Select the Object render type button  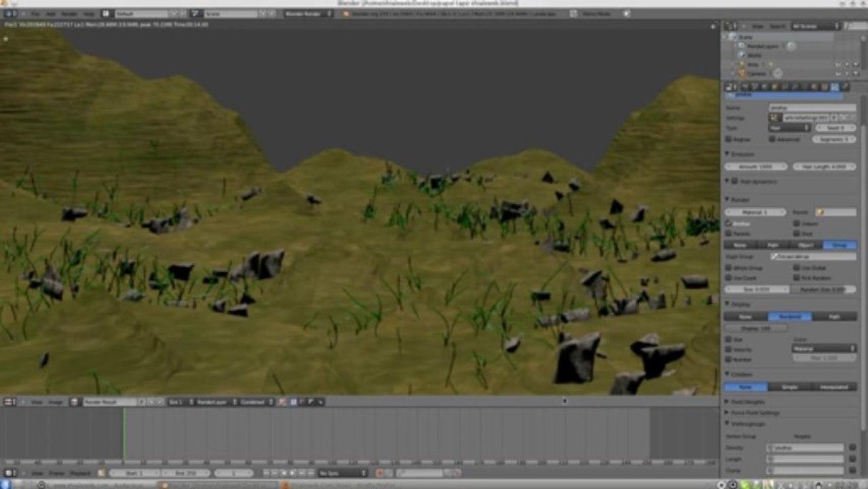[807, 244]
